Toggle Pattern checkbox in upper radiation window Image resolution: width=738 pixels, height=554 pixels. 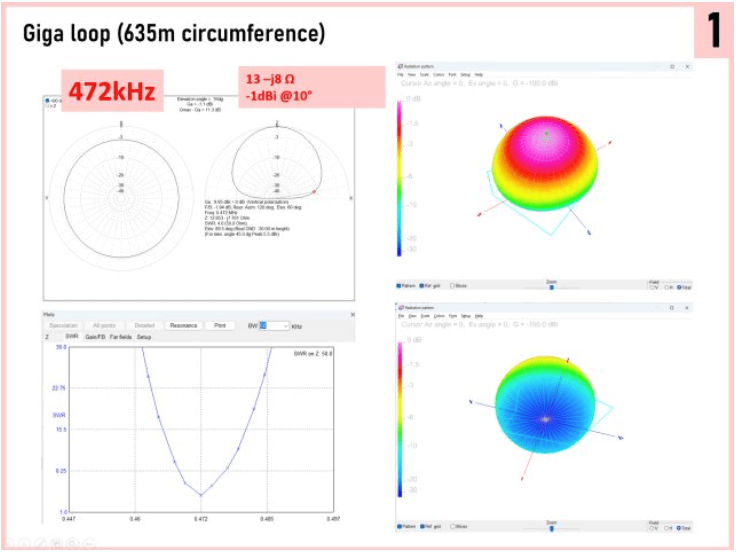[x=400, y=285]
